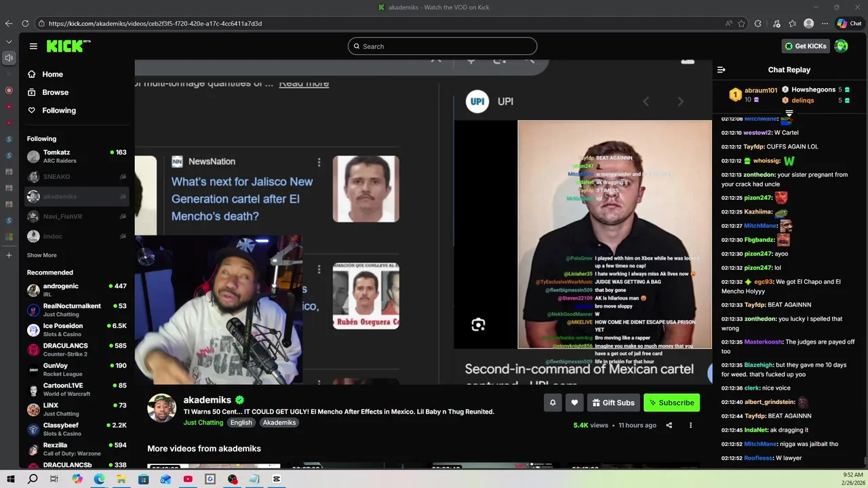Open LINX recommended channel
Image resolution: width=868 pixels, height=488 pixels.
(77, 409)
